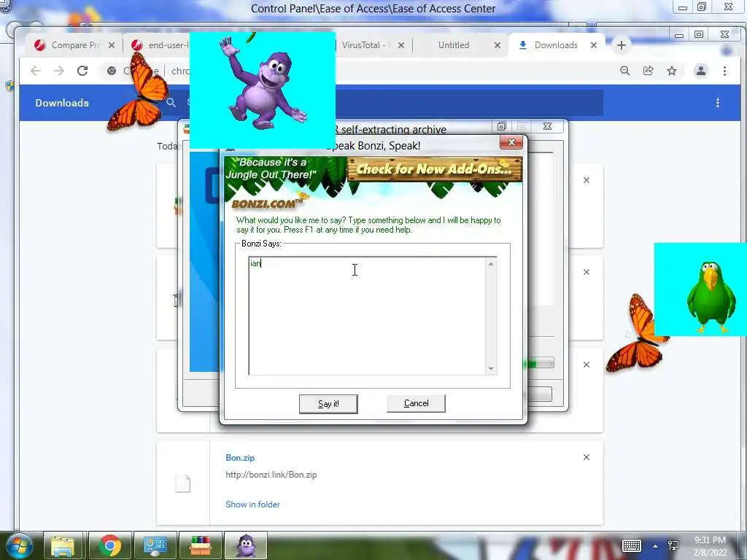Open the Control Panel taskbar item
The image size is (747, 560).
pyautogui.click(x=155, y=545)
